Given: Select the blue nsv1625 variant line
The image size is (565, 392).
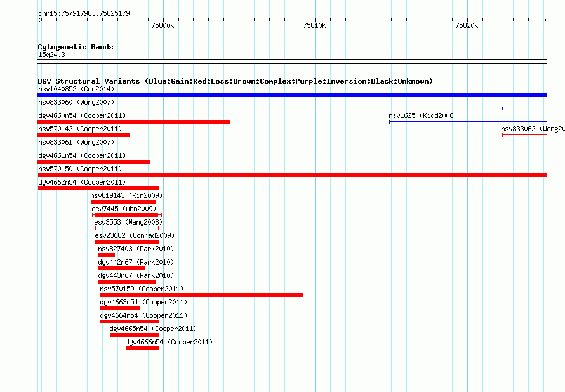Looking at the screenshot, I should tap(468, 122).
